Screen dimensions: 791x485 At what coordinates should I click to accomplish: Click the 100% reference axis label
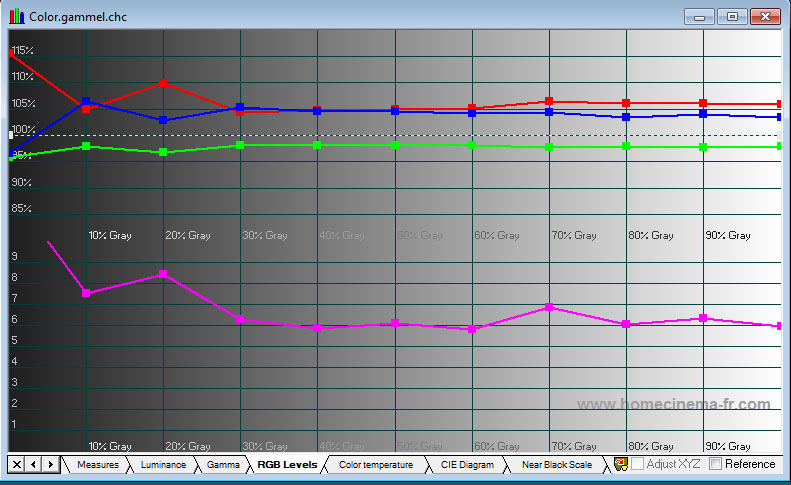point(24,129)
